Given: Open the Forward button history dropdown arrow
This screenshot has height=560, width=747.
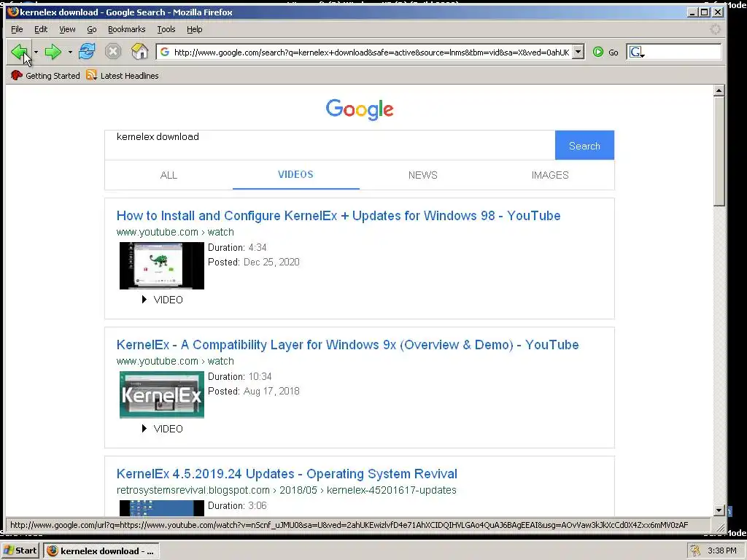Looking at the screenshot, I should 70,52.
